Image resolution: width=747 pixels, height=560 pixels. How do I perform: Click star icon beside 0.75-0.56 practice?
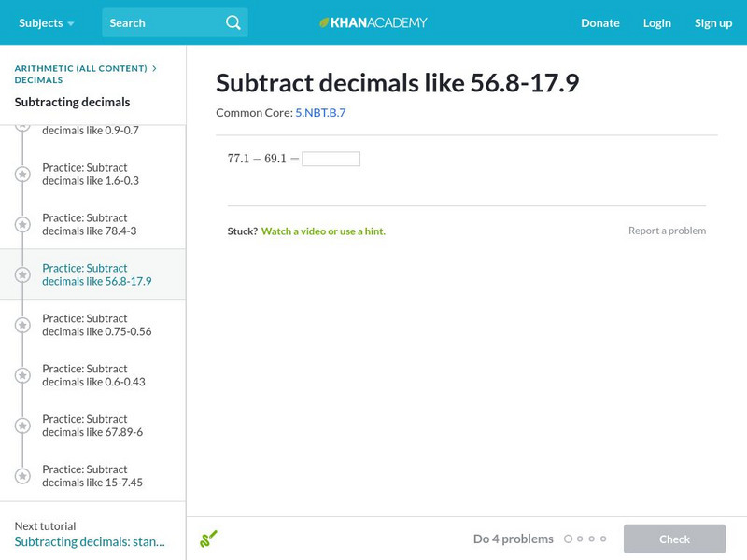click(x=22, y=325)
